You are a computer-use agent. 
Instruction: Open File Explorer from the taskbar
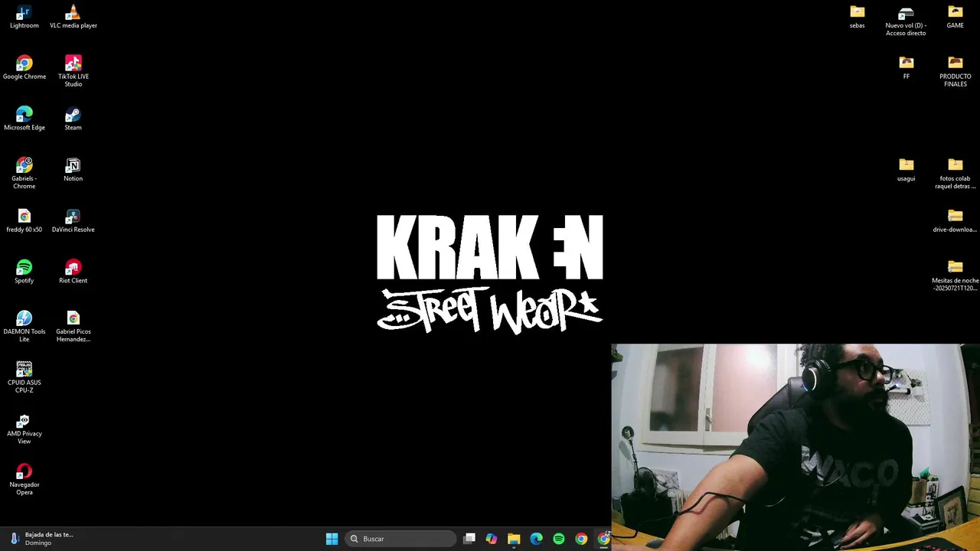[514, 539]
